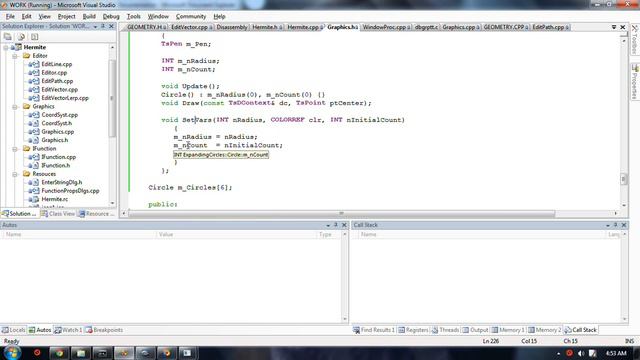Switch to the Class View tab
Viewport: 640px width, 360px height.
(x=58, y=213)
